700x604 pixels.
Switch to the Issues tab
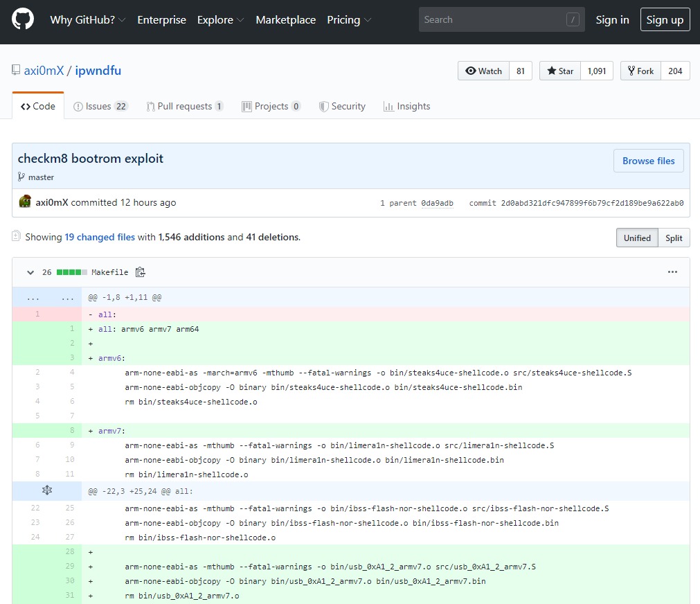point(101,107)
